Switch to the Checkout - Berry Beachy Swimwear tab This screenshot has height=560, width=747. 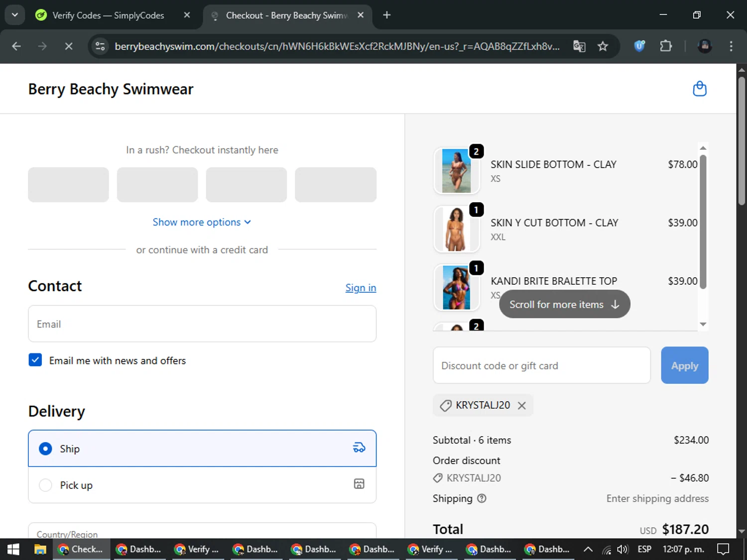point(286,15)
